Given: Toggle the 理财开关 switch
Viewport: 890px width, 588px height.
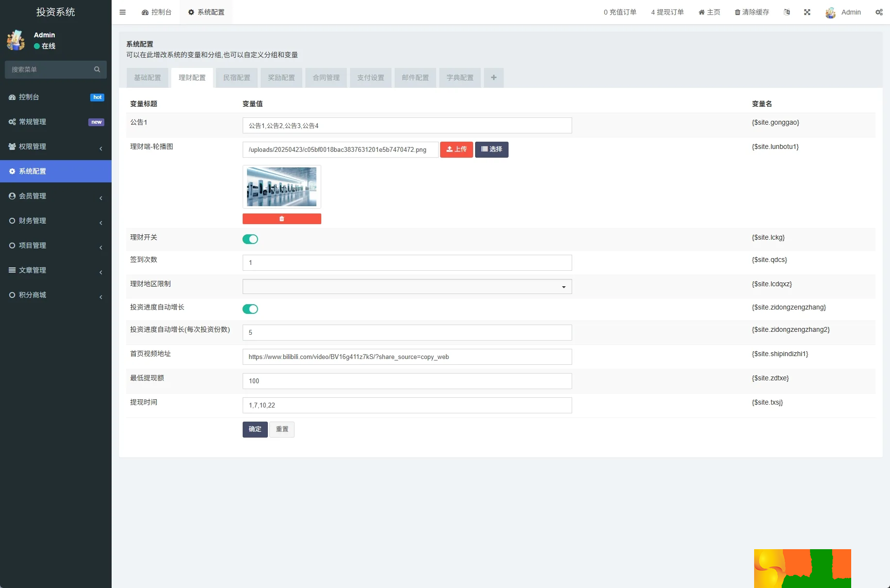Looking at the screenshot, I should tap(250, 239).
